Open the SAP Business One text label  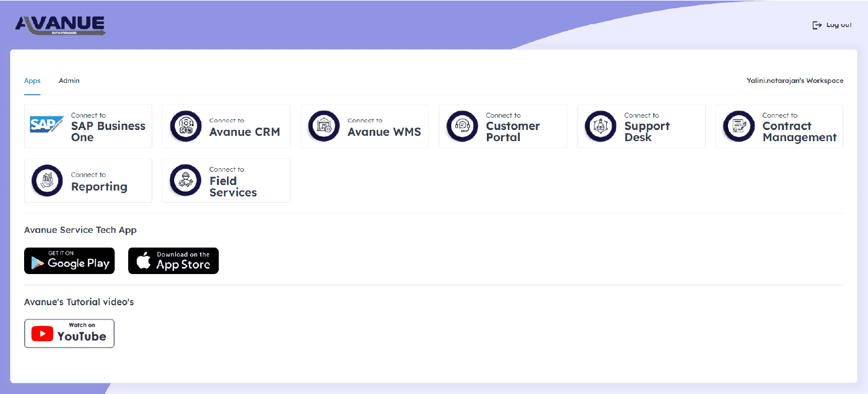108,131
